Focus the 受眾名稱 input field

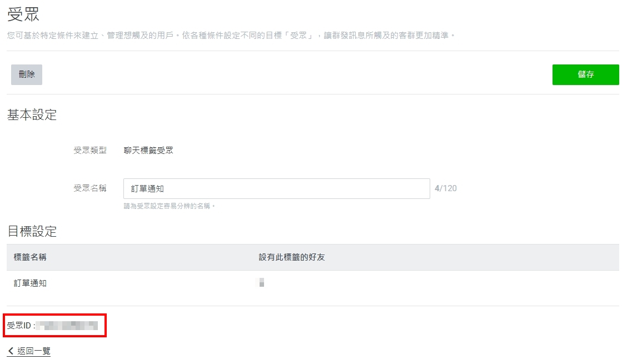pyautogui.click(x=276, y=188)
